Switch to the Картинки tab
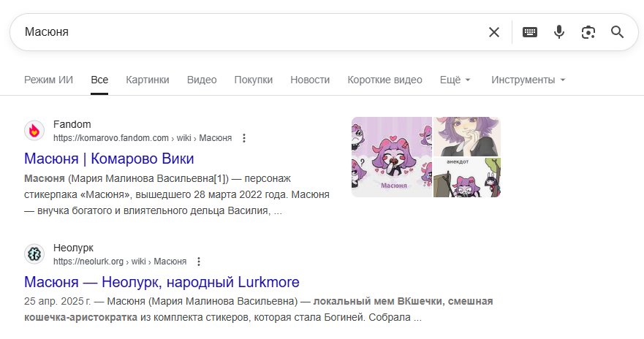The width and height of the screenshot is (644, 339). tap(148, 80)
